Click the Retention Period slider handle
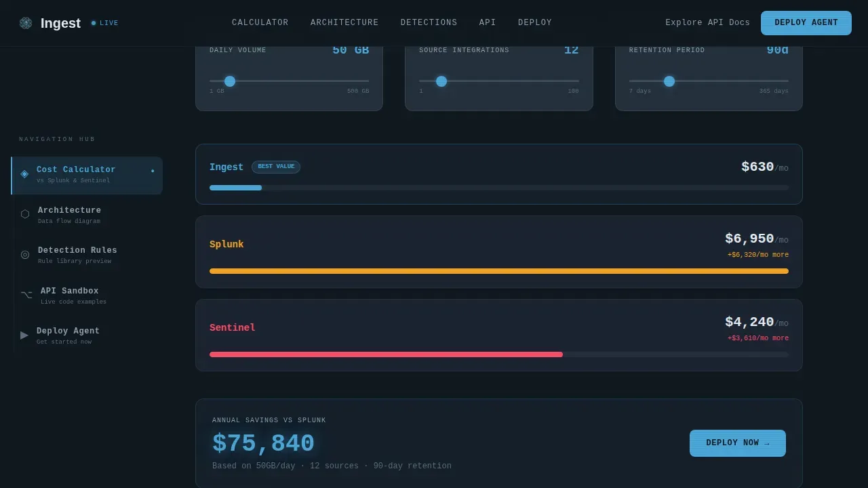 pos(669,81)
